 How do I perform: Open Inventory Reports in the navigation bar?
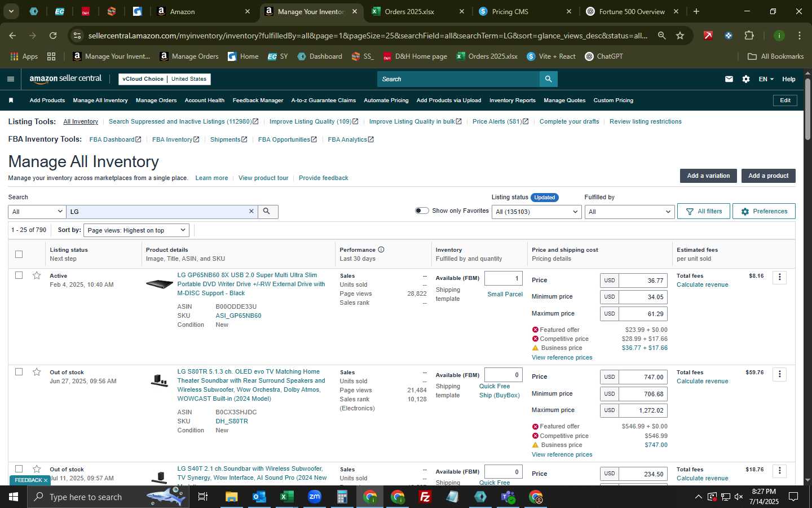(x=512, y=100)
